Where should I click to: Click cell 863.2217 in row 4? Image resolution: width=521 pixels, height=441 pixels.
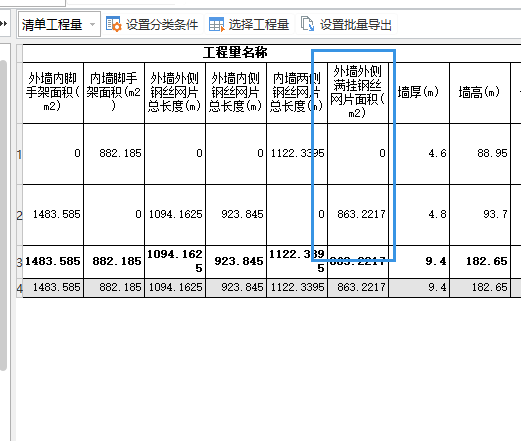[358, 288]
